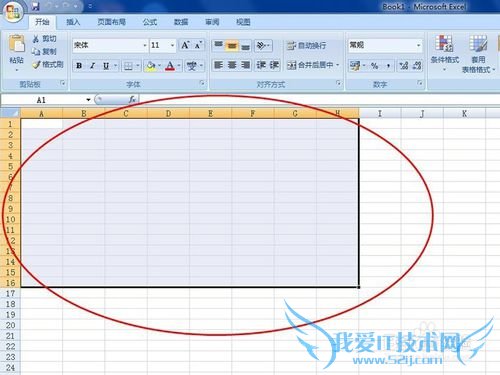
Task: Decrease the indent
Action: [261, 65]
